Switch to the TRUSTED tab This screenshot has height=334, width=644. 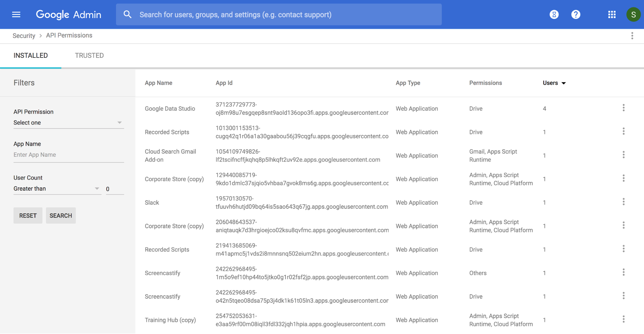point(89,55)
